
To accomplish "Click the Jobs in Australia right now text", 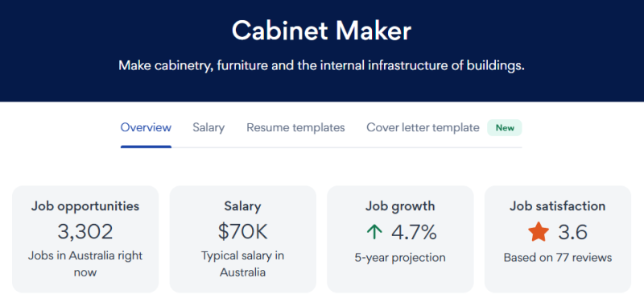I will (x=85, y=263).
